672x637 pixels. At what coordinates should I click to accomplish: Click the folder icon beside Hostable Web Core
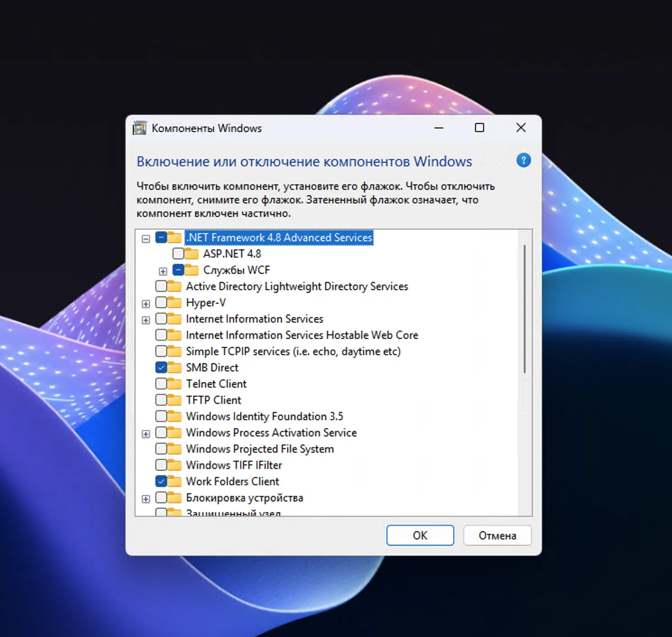point(175,335)
